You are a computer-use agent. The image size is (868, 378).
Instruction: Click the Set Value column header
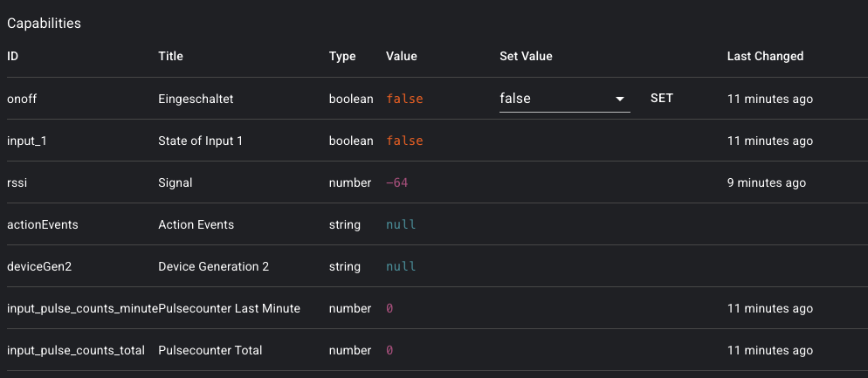[x=526, y=56]
